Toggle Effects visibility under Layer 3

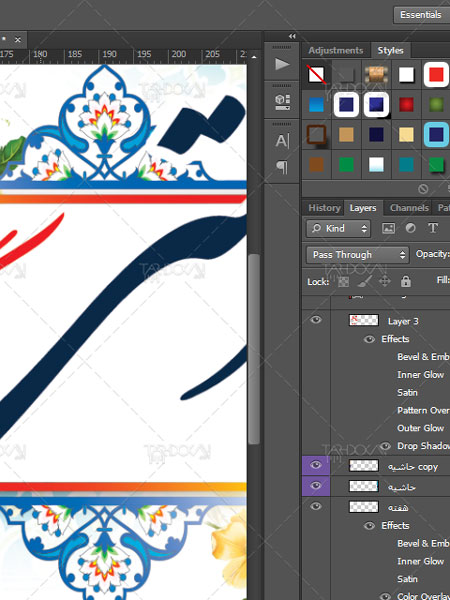coord(369,339)
